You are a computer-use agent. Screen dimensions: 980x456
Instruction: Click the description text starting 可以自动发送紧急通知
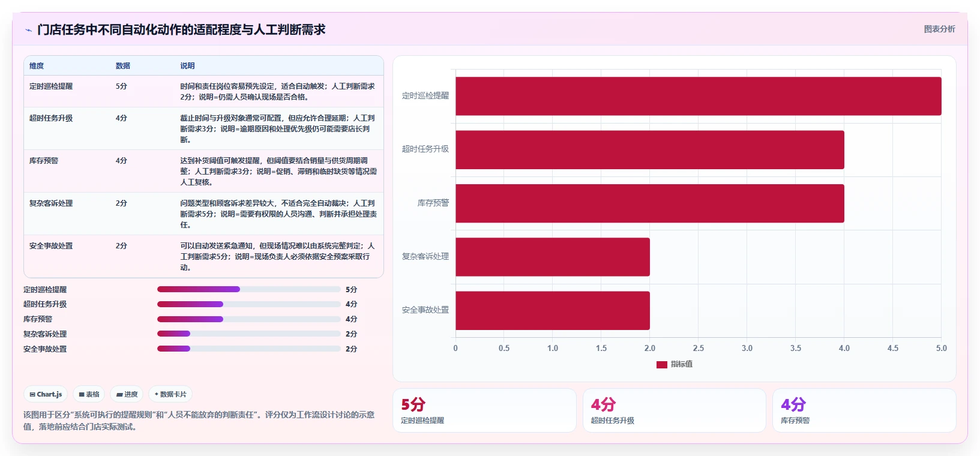click(278, 257)
